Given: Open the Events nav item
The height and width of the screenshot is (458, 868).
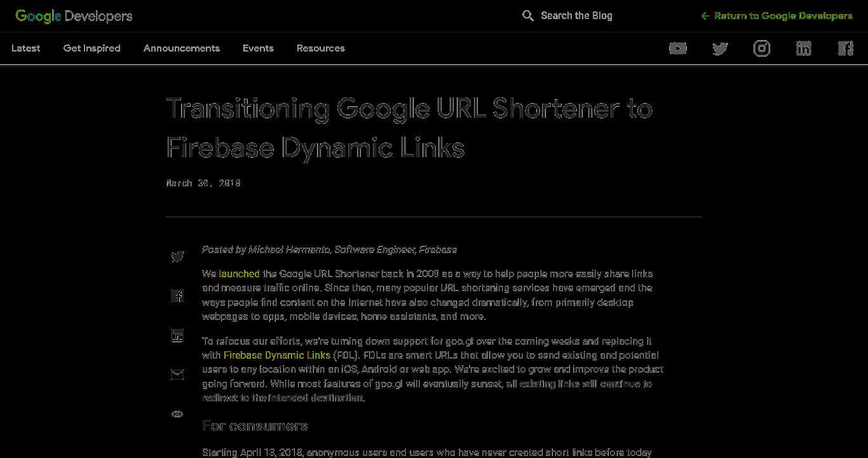Looking at the screenshot, I should (x=258, y=48).
